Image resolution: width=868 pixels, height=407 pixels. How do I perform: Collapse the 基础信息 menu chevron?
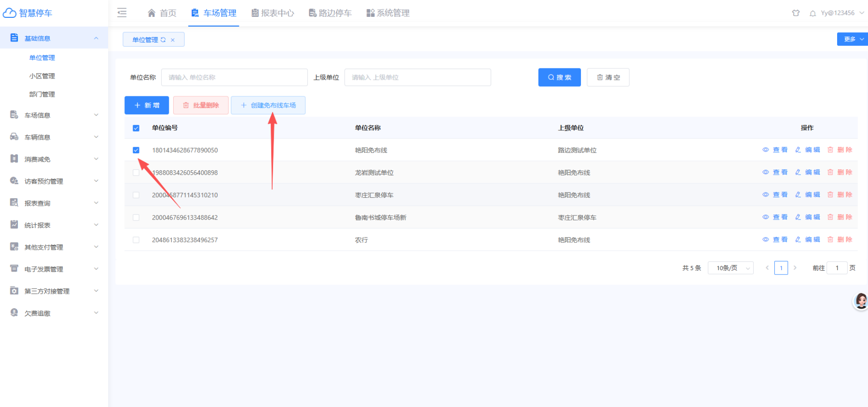click(x=96, y=38)
